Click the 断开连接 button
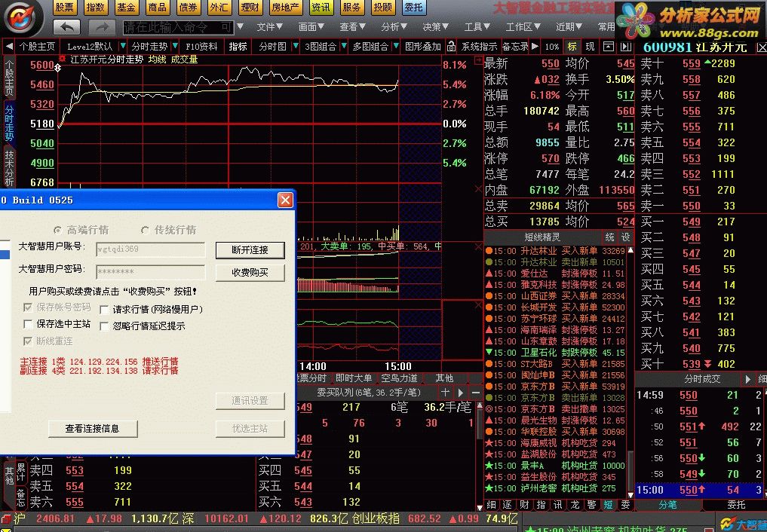The height and width of the screenshot is (532, 767). 250,250
